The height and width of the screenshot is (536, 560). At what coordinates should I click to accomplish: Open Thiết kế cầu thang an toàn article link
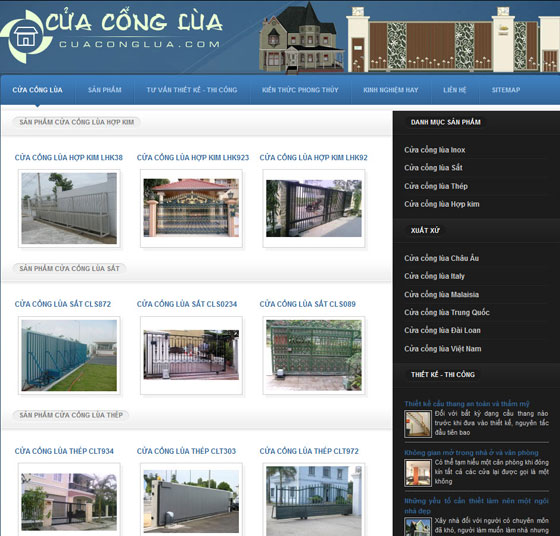point(467,404)
